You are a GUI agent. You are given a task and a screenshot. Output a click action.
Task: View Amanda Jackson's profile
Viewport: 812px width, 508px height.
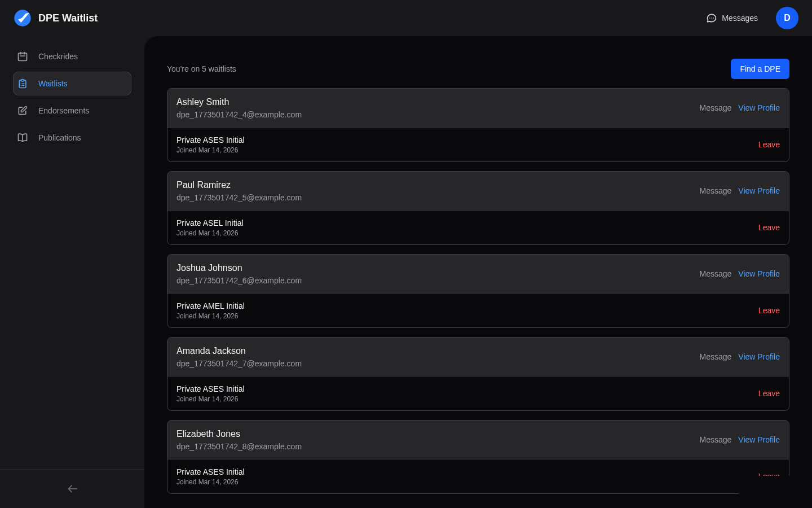(x=758, y=357)
